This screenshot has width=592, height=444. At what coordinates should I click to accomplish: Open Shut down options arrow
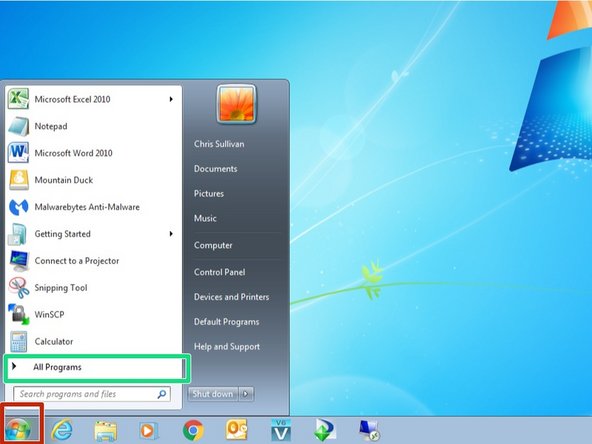246,394
